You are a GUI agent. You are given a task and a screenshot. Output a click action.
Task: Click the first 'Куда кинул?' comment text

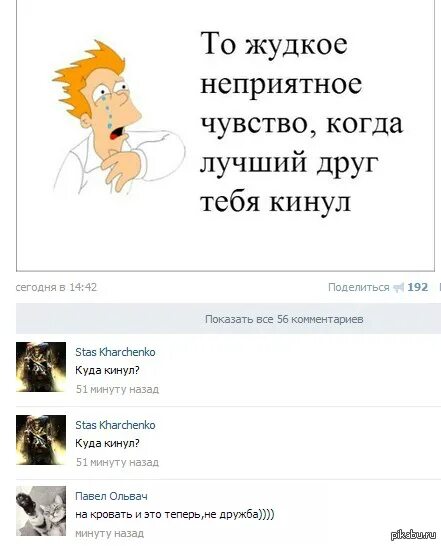[x=107, y=370]
